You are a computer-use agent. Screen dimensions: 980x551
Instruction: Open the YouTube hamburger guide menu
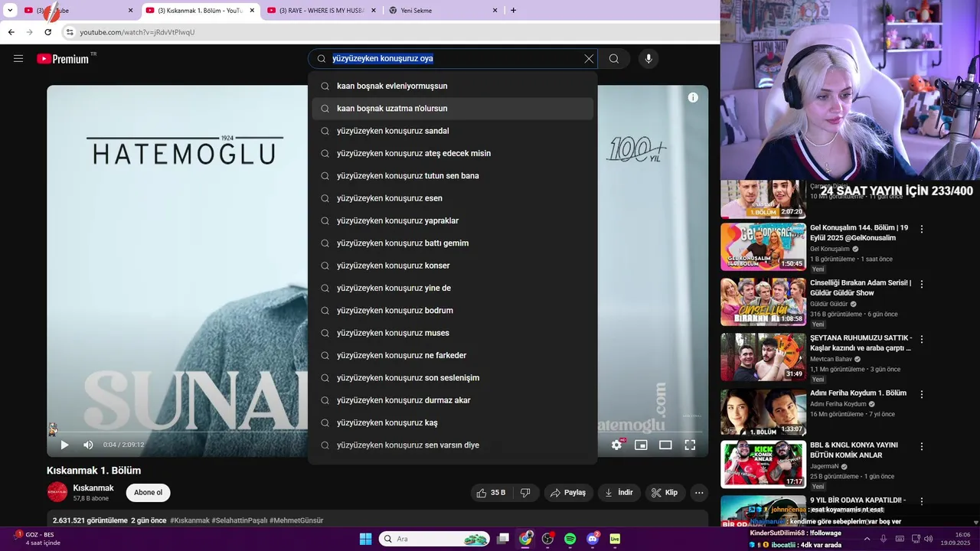18,58
